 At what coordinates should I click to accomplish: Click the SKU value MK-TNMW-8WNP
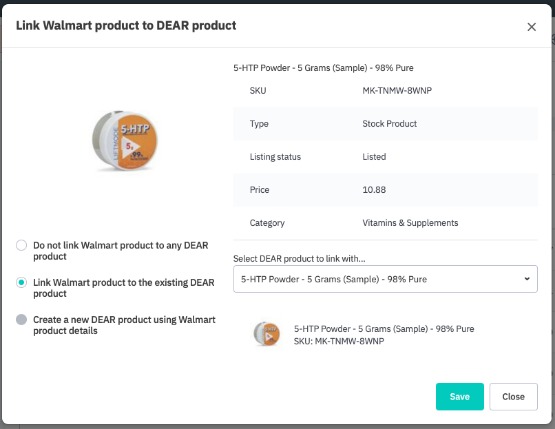(x=397, y=91)
